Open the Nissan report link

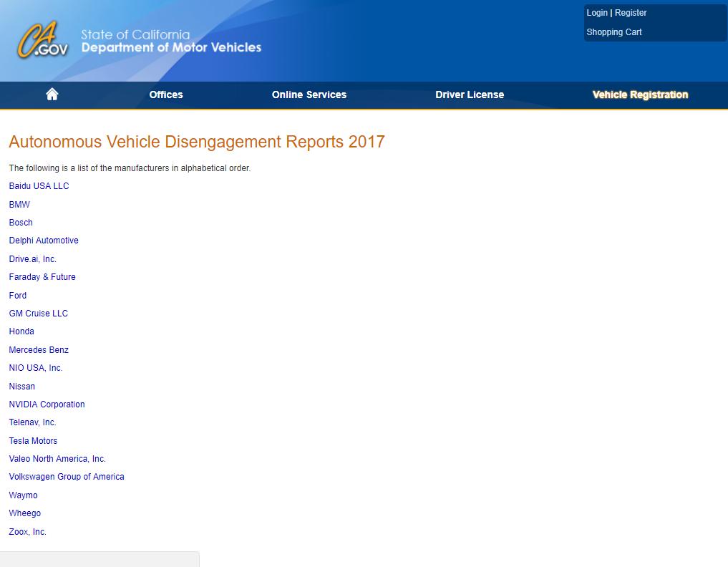[x=21, y=387]
